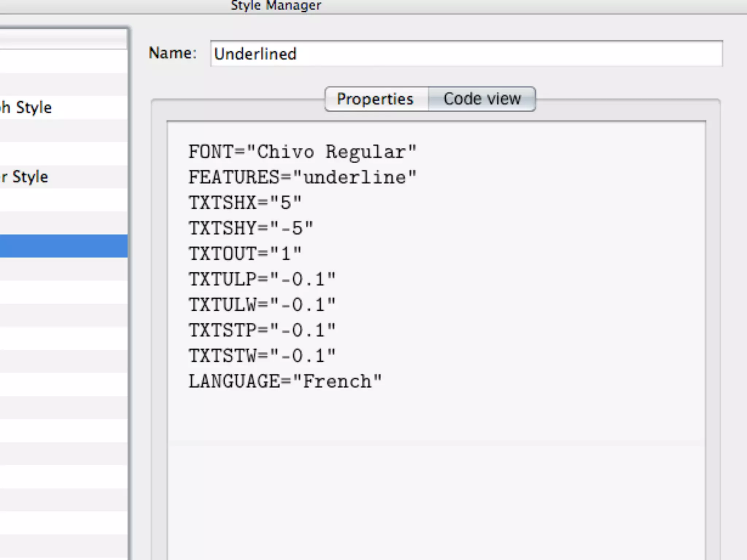Click the TXTOUT="1" code line
The height and width of the screenshot is (560, 747).
[245, 254]
